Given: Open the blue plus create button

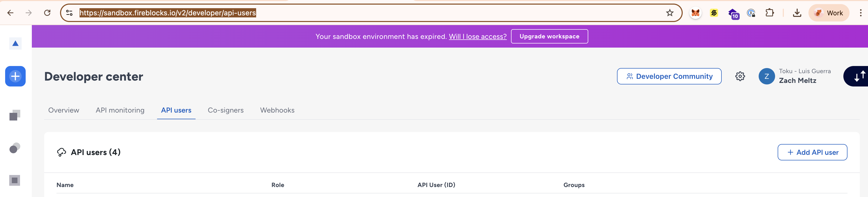Looking at the screenshot, I should pos(15,76).
